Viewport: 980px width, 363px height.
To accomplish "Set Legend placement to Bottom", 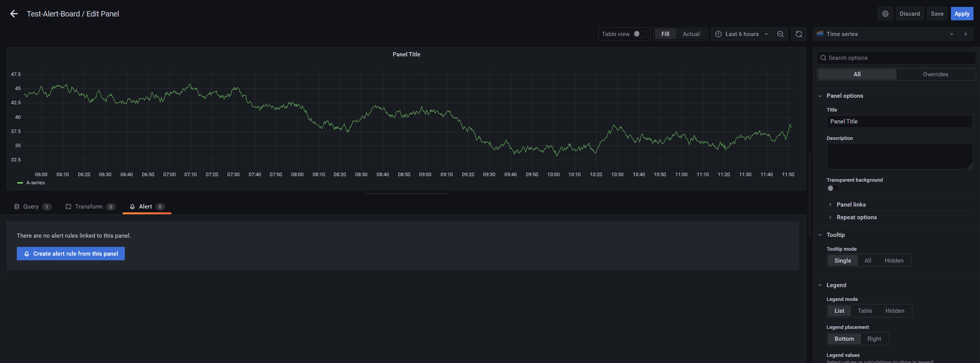I will (844, 339).
